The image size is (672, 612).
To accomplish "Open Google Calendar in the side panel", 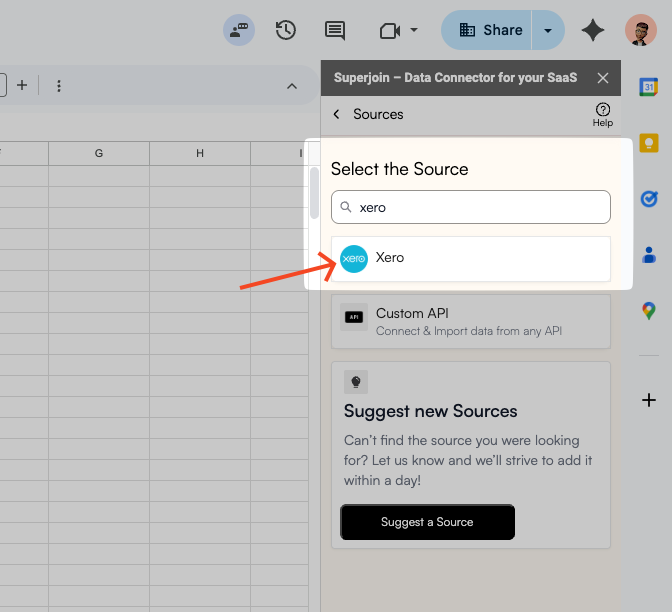I will click(649, 87).
